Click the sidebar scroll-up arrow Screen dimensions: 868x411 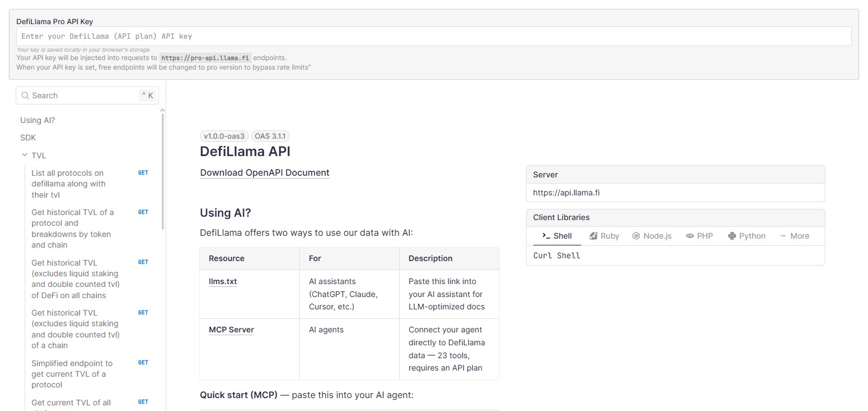tap(163, 110)
